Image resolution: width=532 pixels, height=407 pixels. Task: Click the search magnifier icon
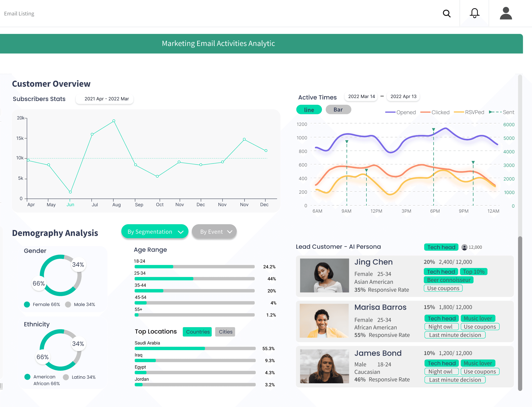coord(446,14)
